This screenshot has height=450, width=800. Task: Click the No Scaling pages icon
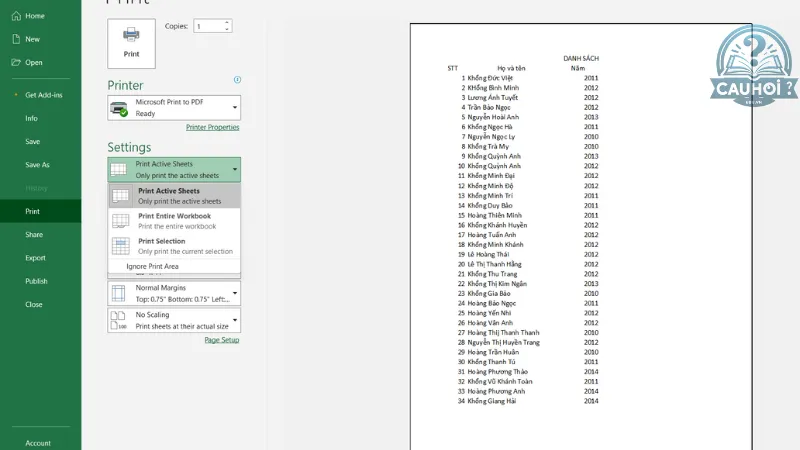coord(118,320)
